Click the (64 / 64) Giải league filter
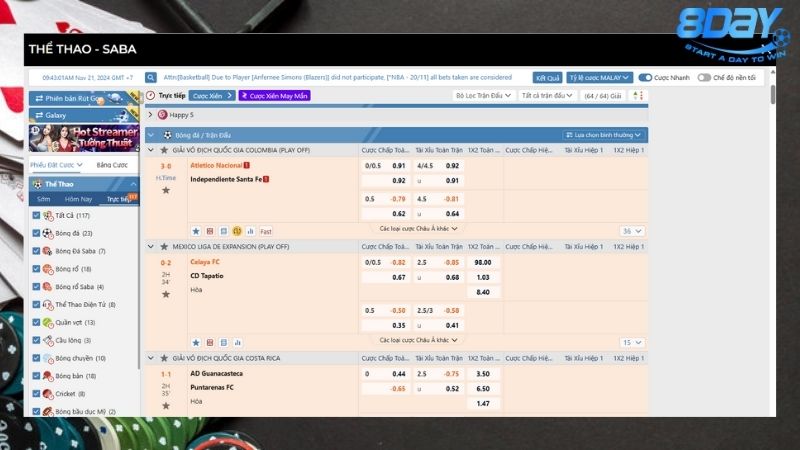 (603, 95)
